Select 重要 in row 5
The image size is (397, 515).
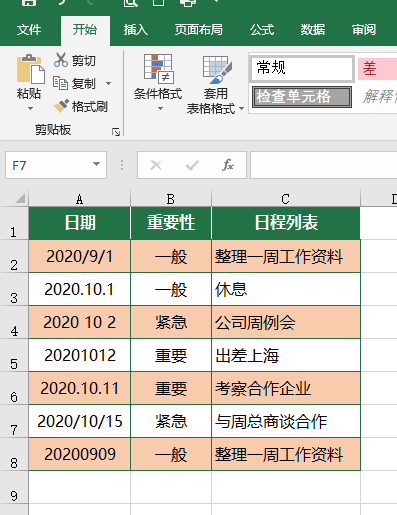pos(171,355)
